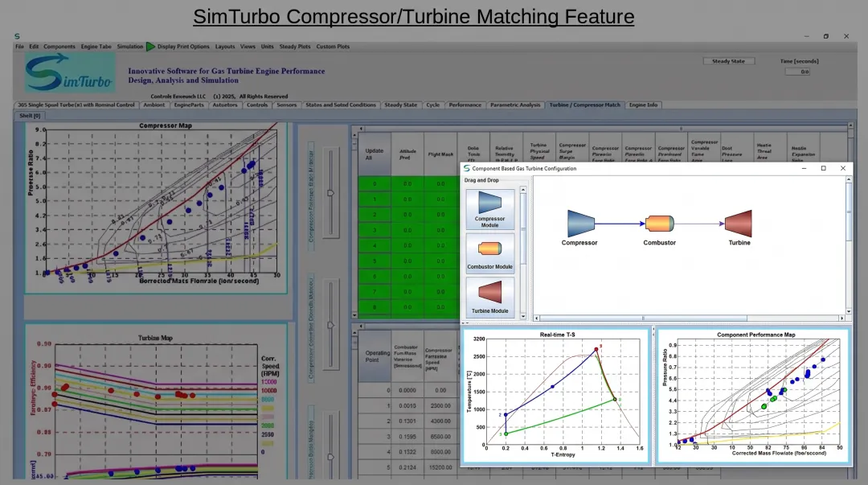Click the Steady State button at top right
This screenshot has width=868, height=485.
coord(728,61)
